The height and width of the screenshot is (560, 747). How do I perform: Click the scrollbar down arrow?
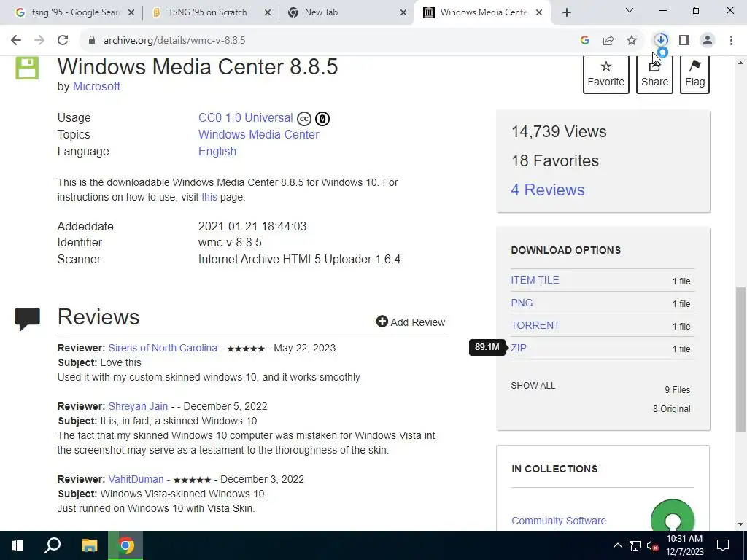[740, 524]
